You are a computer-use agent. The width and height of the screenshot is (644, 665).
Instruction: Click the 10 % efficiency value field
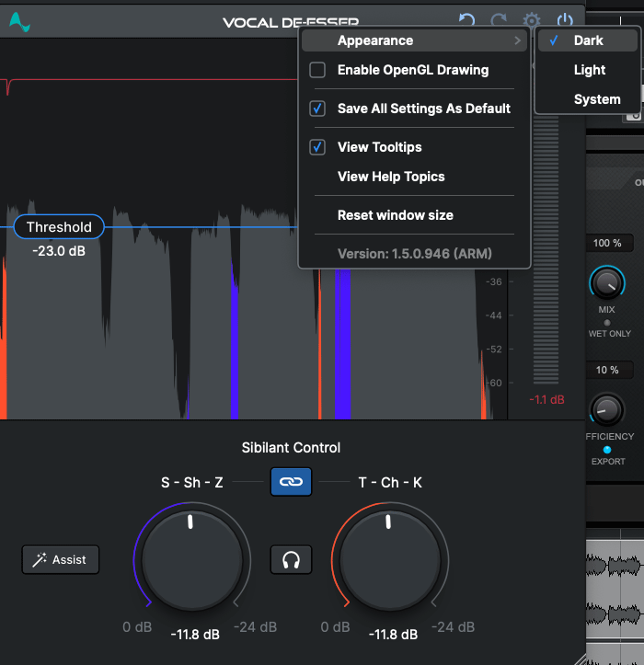tap(607, 370)
